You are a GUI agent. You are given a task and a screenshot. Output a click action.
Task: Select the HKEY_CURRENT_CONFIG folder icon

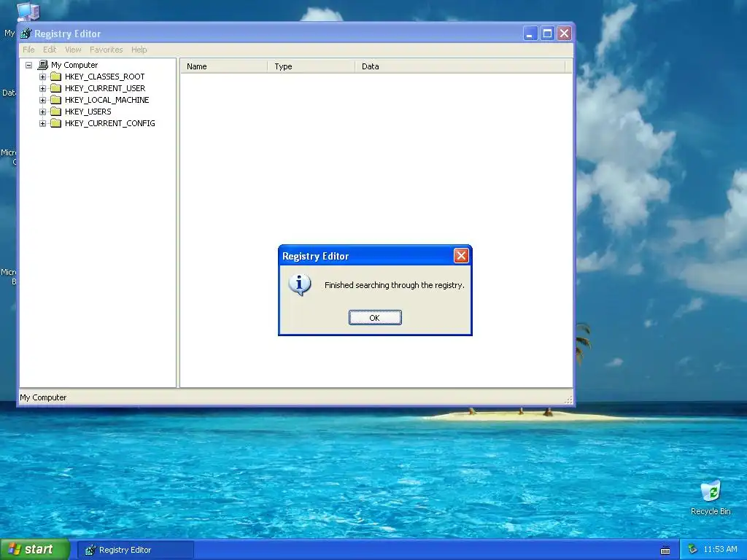click(x=55, y=123)
